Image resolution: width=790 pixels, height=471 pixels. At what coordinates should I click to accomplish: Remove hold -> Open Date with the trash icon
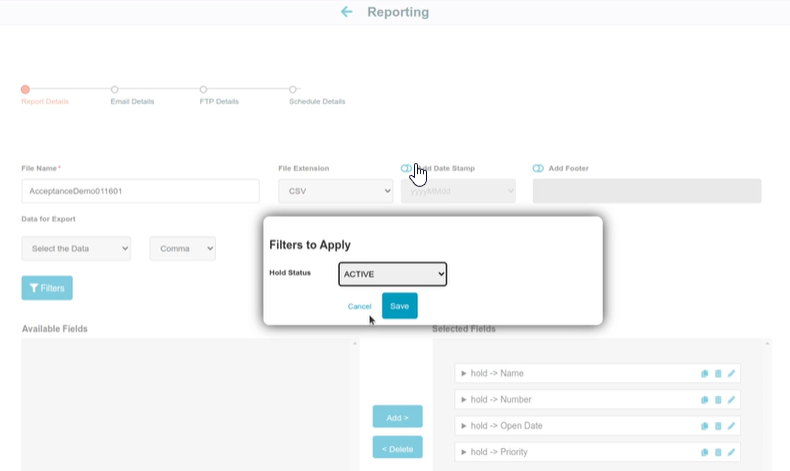pyautogui.click(x=718, y=426)
